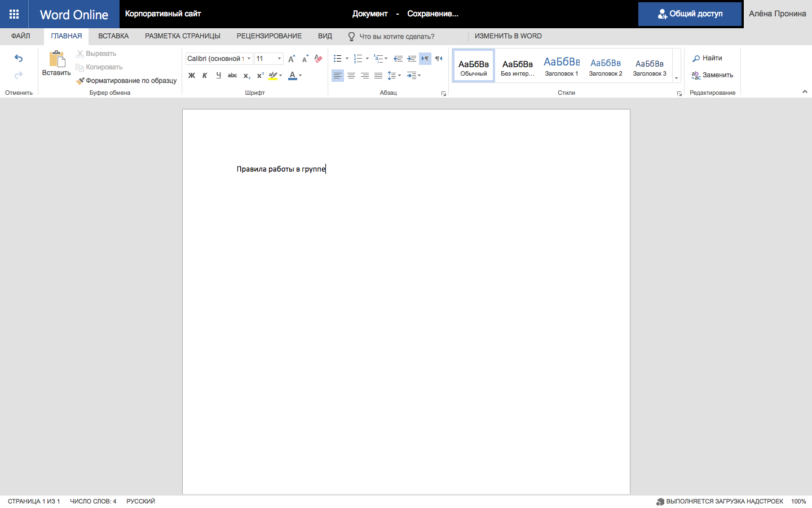Toggle bold formatting with the Ж icon
The width and height of the screenshot is (812, 508).
[192, 75]
